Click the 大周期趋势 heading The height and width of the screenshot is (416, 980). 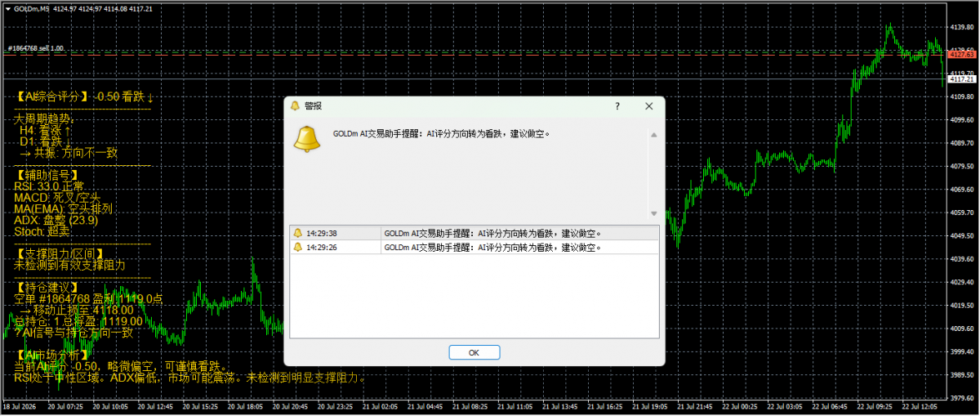(43, 118)
